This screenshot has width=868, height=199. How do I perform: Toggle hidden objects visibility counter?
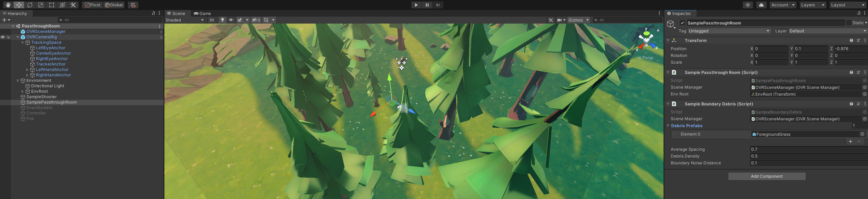(x=256, y=20)
